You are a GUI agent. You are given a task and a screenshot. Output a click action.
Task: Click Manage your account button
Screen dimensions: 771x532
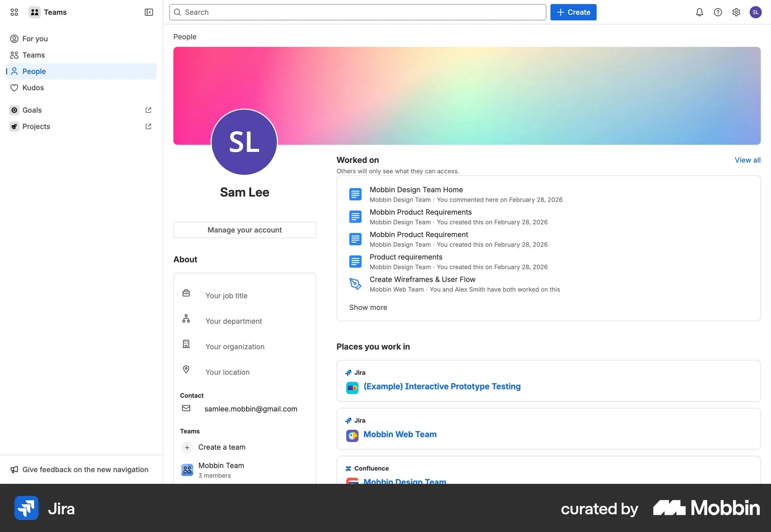[x=245, y=230]
